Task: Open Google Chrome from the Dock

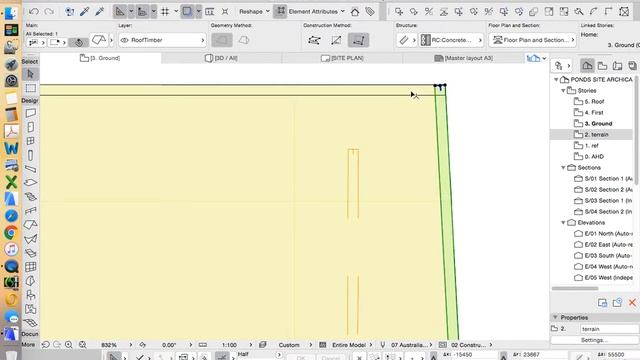Action: click(x=11, y=233)
